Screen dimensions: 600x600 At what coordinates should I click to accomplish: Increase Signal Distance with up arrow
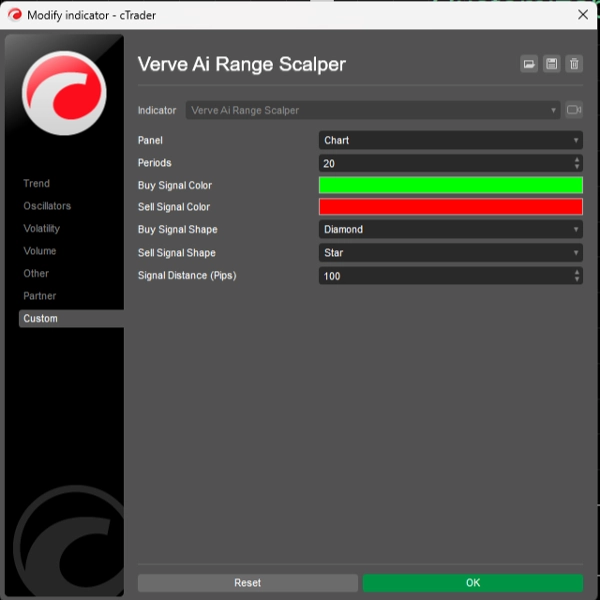click(x=577, y=272)
